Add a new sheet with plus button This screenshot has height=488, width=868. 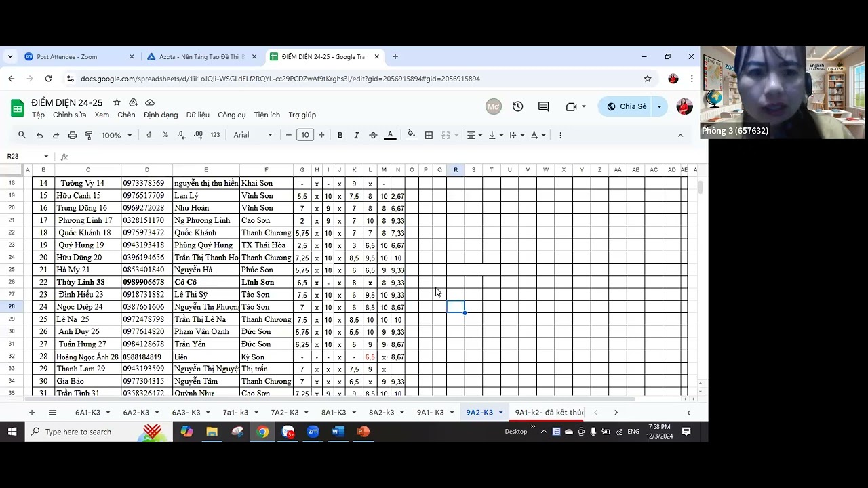coord(31,412)
